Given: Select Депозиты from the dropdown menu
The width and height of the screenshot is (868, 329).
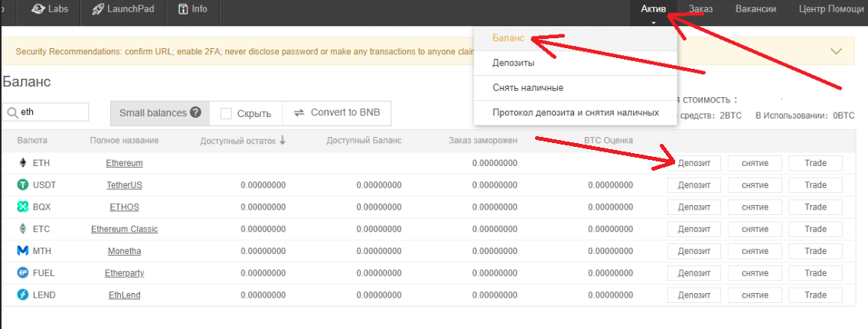Looking at the screenshot, I should click(x=514, y=63).
